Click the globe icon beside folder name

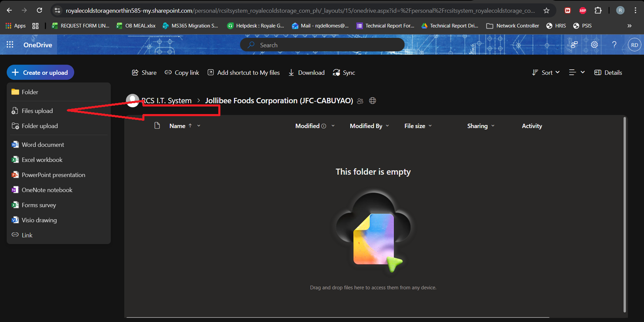372,101
